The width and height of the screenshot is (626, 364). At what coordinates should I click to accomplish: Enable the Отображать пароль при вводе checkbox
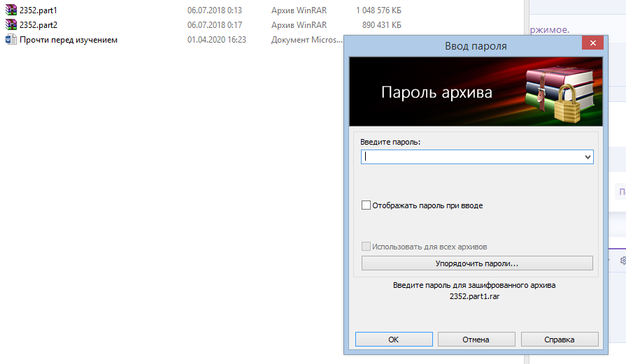(366, 205)
